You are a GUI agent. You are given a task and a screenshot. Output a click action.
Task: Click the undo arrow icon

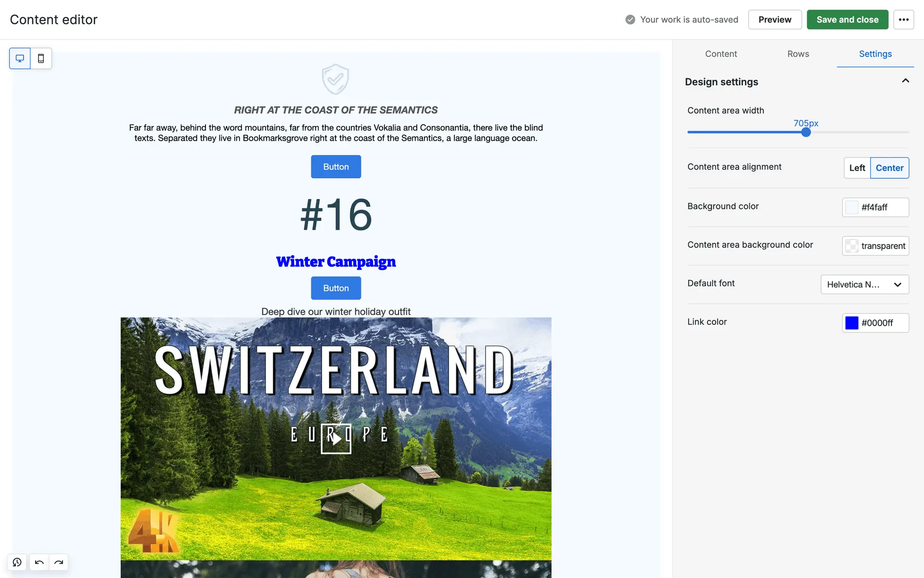[39, 562]
